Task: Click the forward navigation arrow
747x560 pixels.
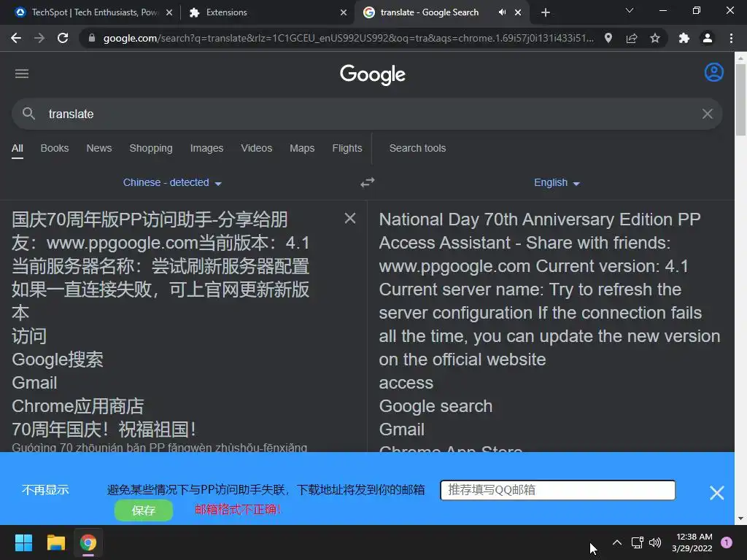Action: 39,38
